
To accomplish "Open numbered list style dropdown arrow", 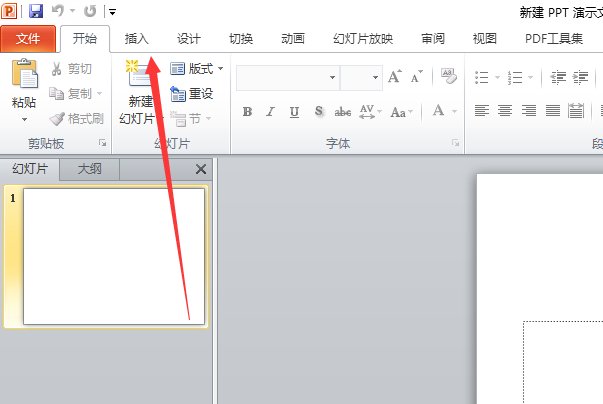I will [x=530, y=78].
